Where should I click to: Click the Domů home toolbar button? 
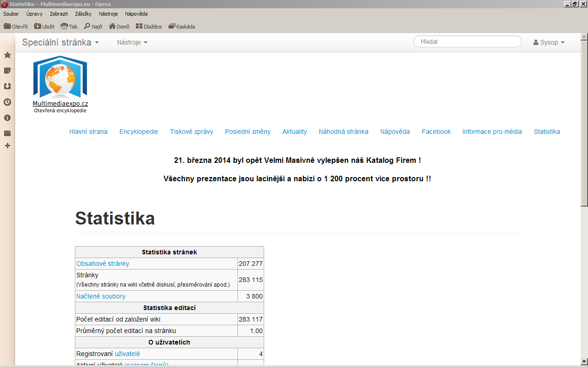[x=119, y=27]
